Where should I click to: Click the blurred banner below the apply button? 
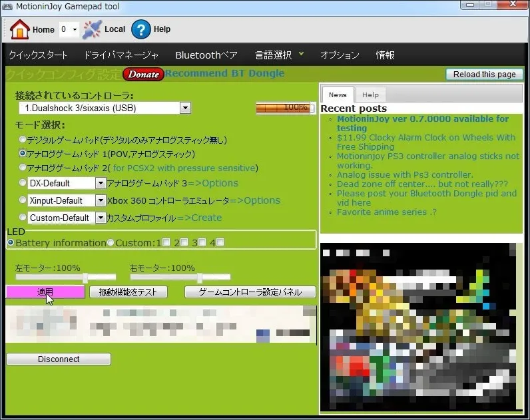tap(161, 323)
